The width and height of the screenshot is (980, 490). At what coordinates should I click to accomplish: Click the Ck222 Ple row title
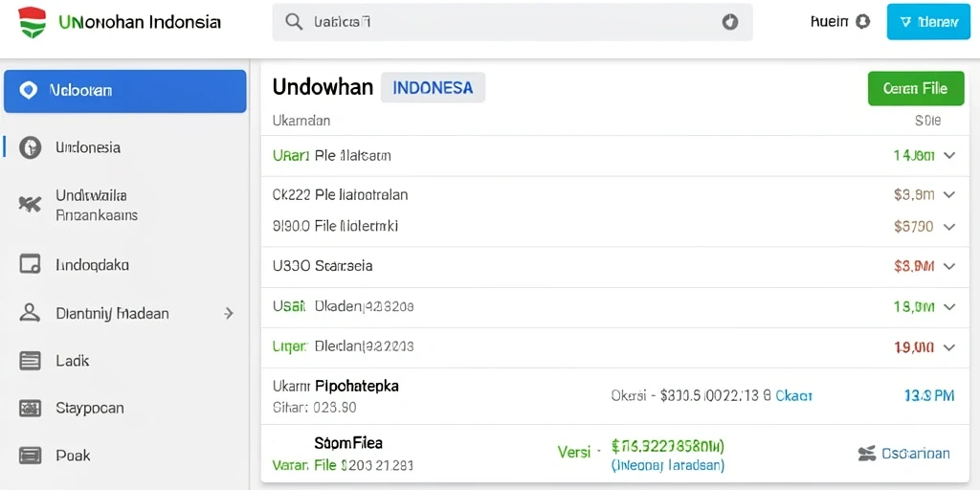(x=340, y=195)
